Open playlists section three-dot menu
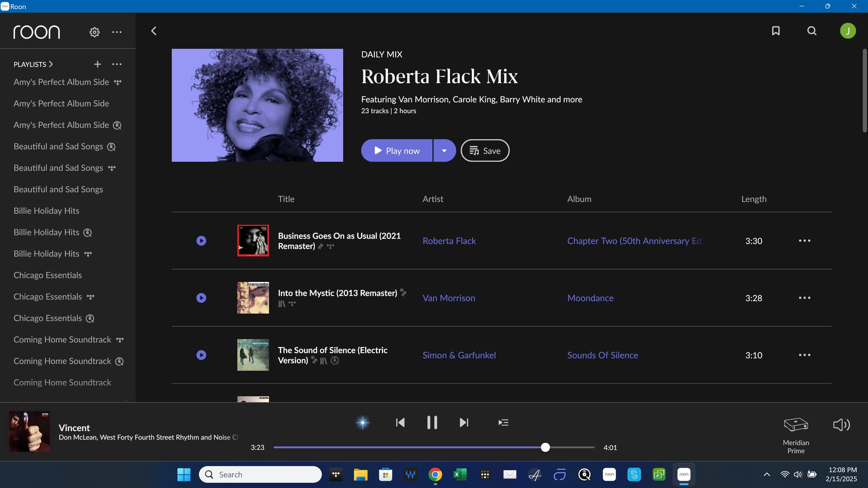The height and width of the screenshot is (488, 868). 117,64
